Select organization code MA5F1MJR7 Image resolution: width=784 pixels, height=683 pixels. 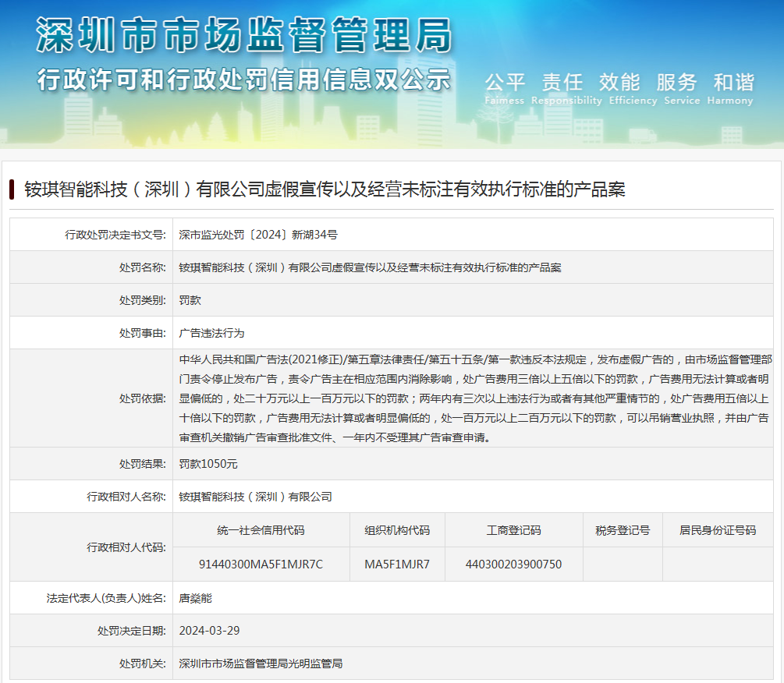pos(397,564)
